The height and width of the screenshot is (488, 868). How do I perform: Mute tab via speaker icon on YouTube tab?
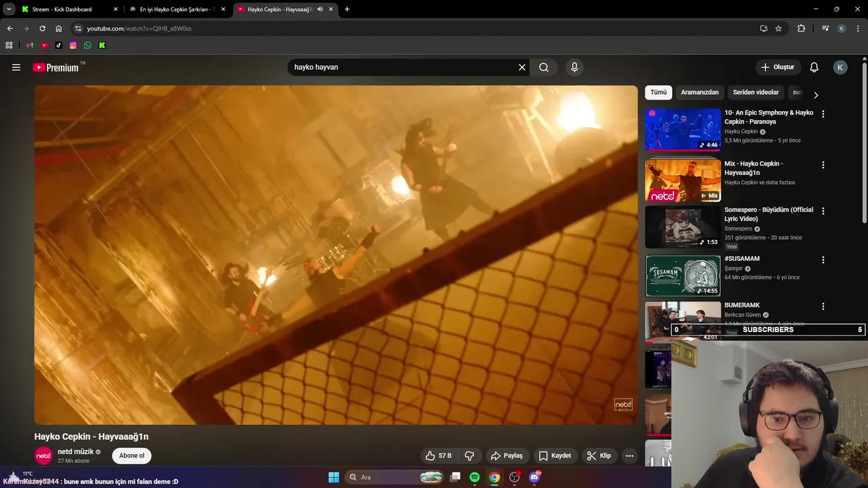coord(320,9)
